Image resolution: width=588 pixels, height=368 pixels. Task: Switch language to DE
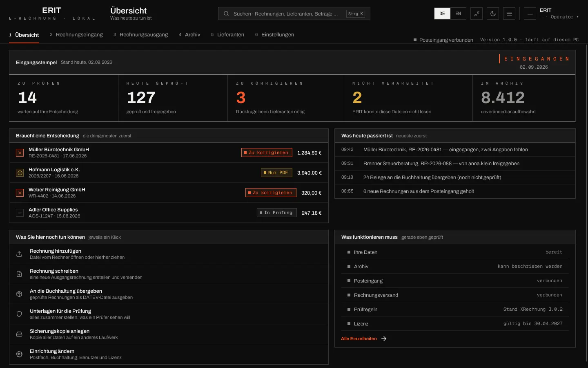tap(442, 13)
